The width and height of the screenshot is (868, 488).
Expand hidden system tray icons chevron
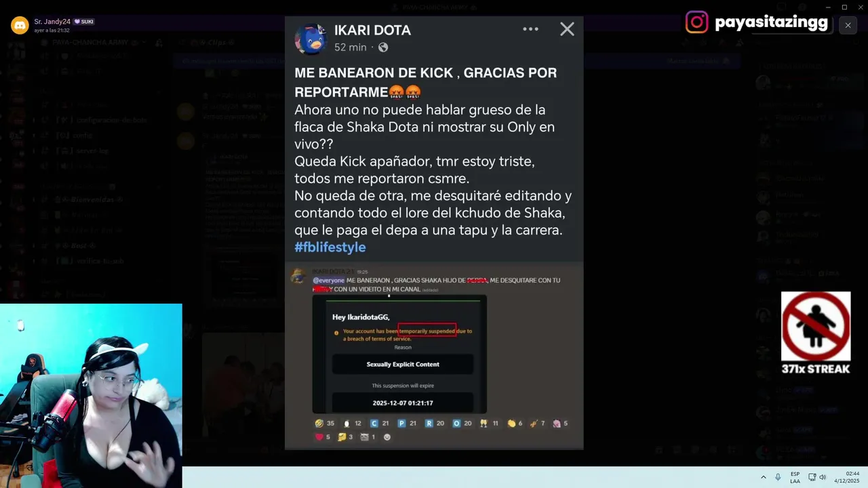pyautogui.click(x=764, y=477)
